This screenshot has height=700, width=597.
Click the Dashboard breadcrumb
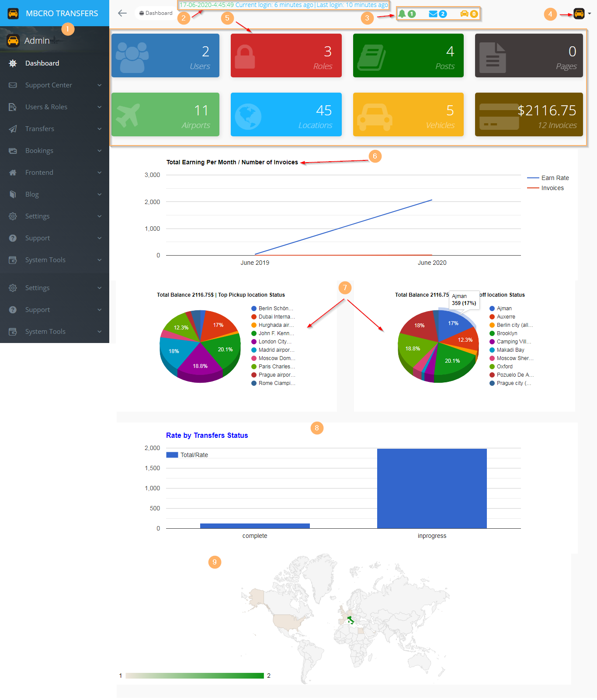[x=156, y=13]
